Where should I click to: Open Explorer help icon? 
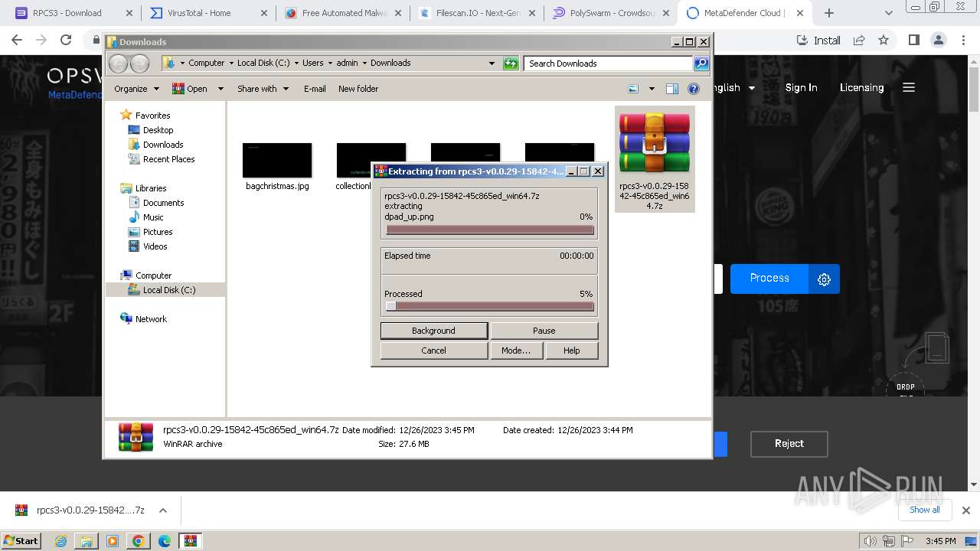(694, 89)
